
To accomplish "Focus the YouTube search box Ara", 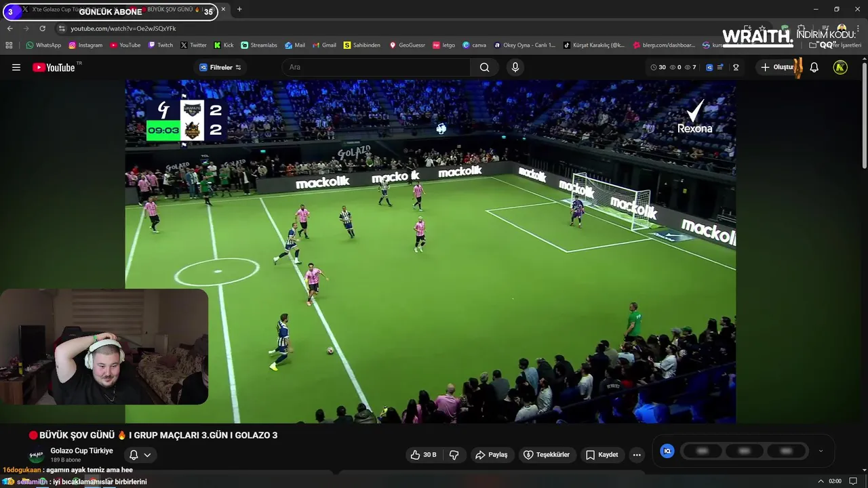I will coord(376,67).
